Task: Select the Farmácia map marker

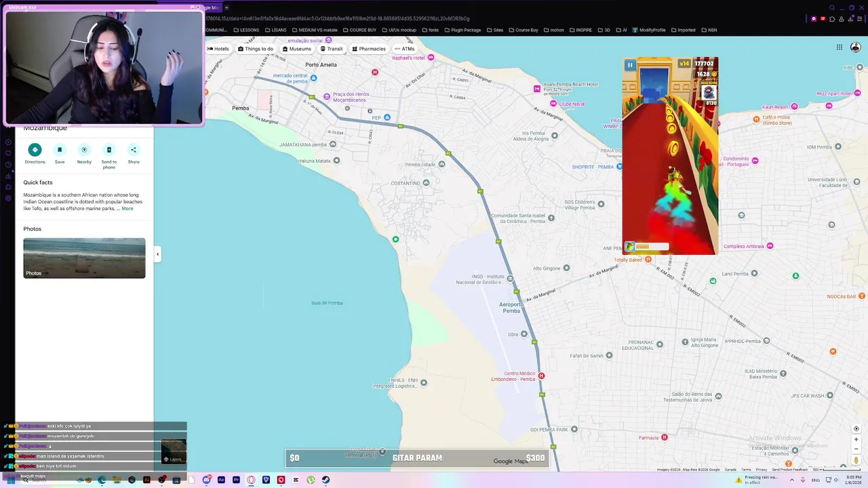Action: click(665, 437)
